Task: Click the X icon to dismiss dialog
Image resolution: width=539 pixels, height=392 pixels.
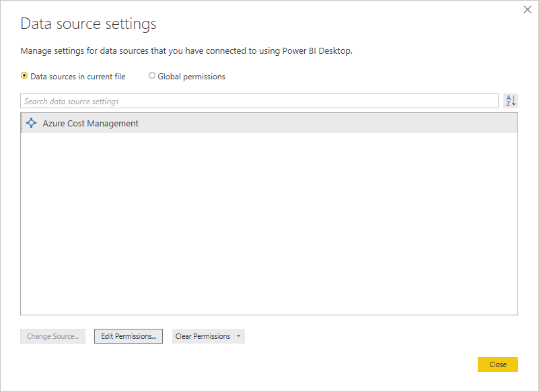Action: (x=528, y=9)
